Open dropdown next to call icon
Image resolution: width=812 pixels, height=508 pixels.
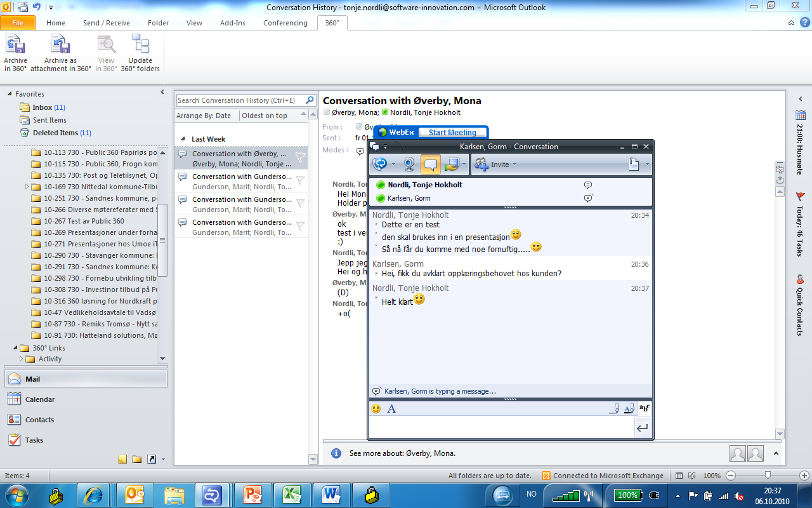tap(393, 164)
